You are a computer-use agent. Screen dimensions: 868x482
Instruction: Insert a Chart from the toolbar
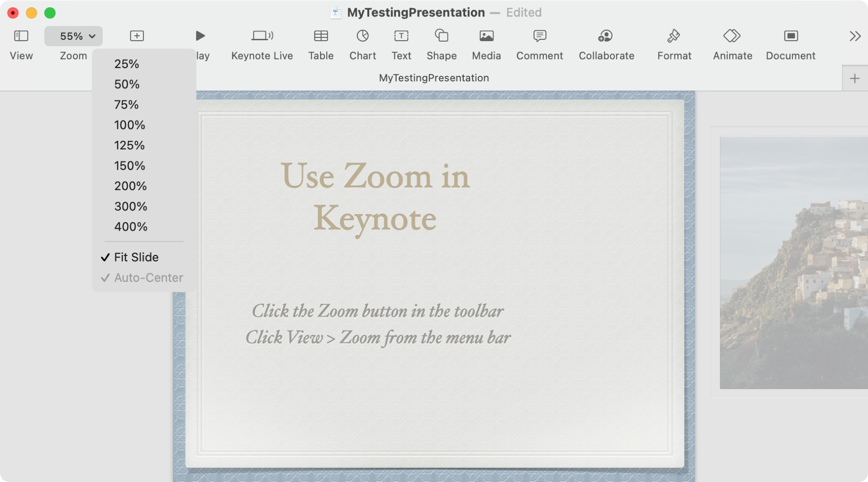pyautogui.click(x=363, y=36)
